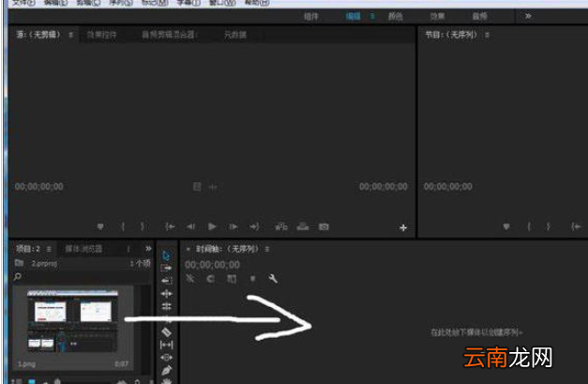Mark Out point in Source monitor
The image size is (588, 384).
[143, 226]
